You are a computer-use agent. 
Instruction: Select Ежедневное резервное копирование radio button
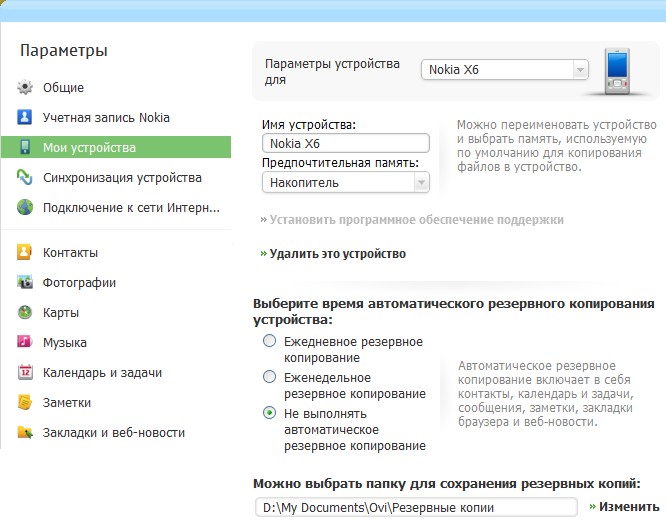[270, 341]
